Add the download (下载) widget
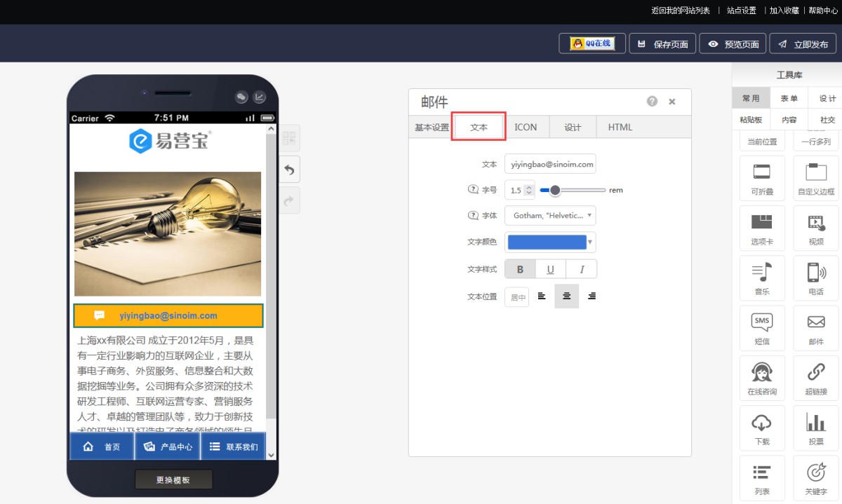This screenshot has width=842, height=504. (762, 429)
